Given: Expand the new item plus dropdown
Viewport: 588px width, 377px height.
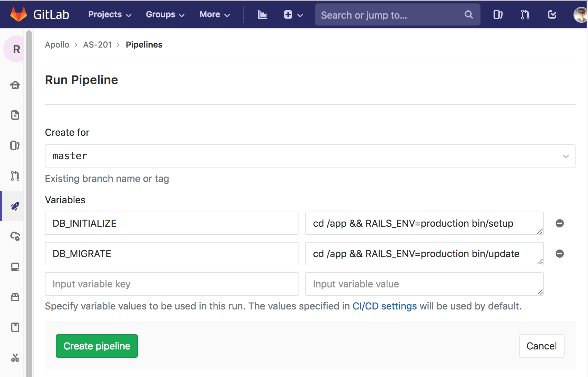Looking at the screenshot, I should click(293, 14).
